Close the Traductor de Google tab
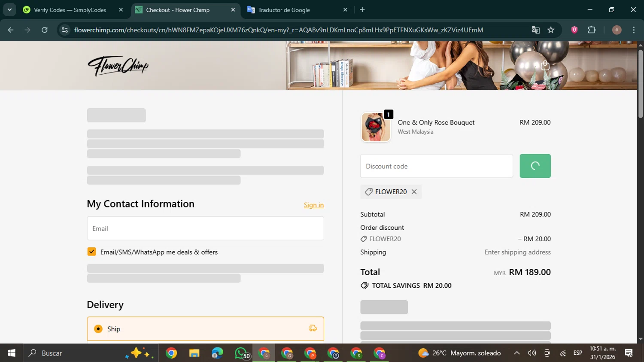 pos(345,10)
